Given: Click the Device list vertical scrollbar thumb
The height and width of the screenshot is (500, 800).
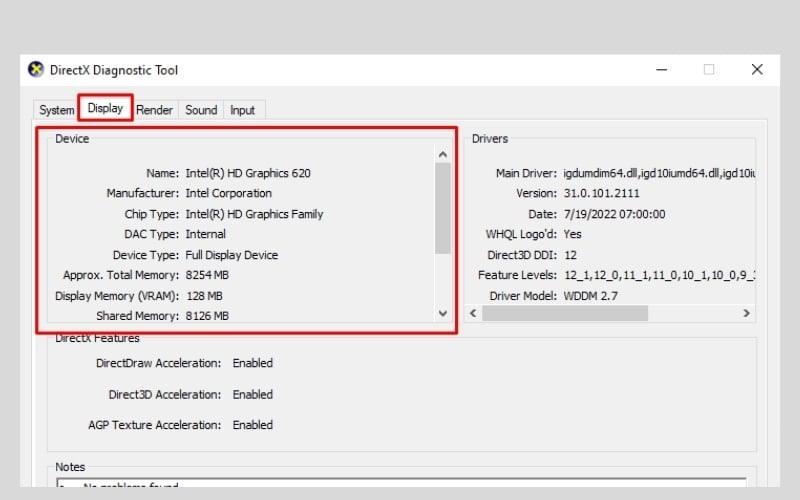Looking at the screenshot, I should (443, 208).
